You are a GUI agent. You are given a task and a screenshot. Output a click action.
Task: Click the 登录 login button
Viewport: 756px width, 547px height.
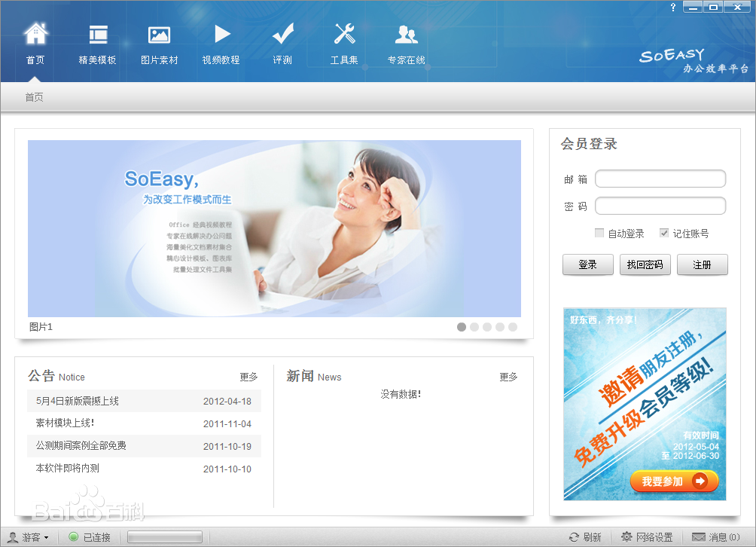pos(588,264)
